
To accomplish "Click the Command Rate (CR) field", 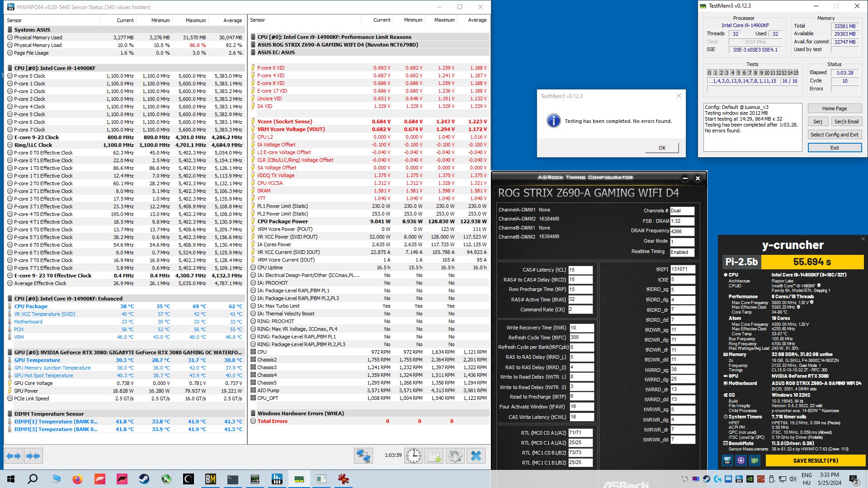I will (580, 310).
